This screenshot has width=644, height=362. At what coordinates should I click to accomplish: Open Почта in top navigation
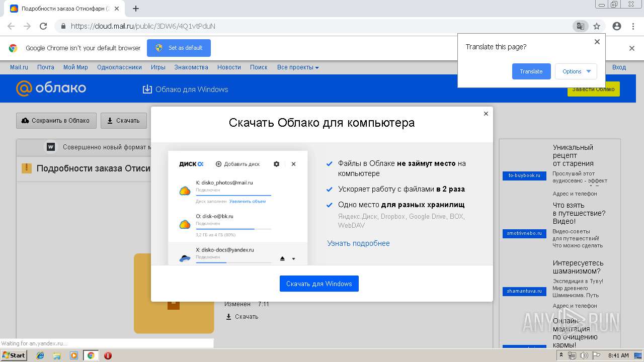pyautogui.click(x=46, y=67)
